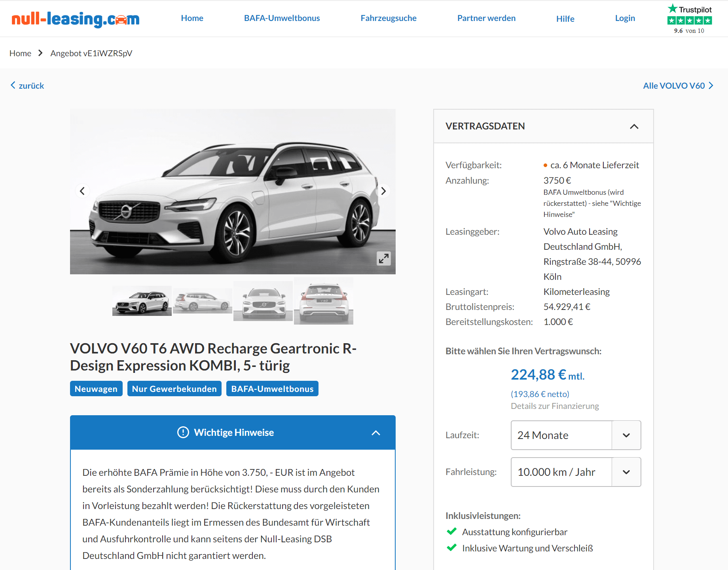Expand car image to fullscreen
The width and height of the screenshot is (728, 570).
(384, 258)
